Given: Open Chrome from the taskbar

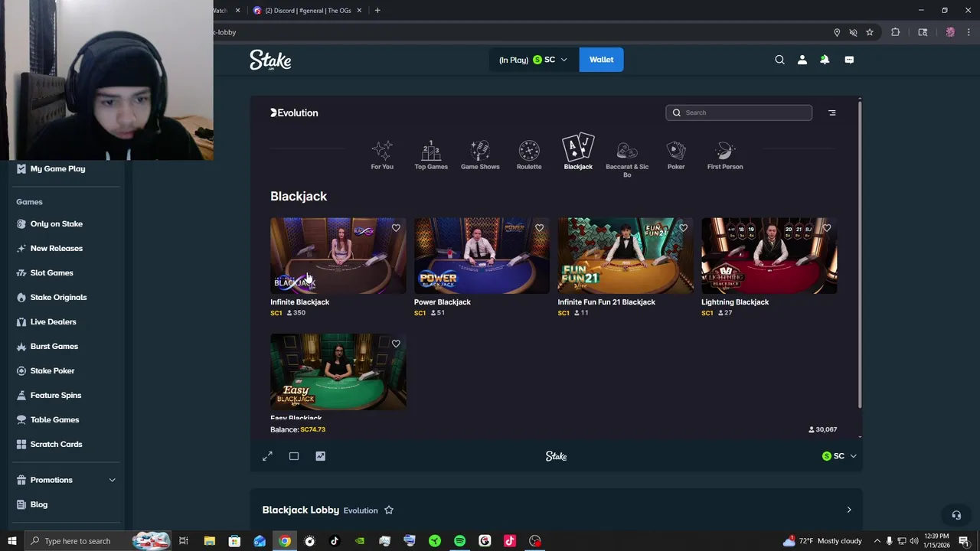Looking at the screenshot, I should [x=285, y=541].
